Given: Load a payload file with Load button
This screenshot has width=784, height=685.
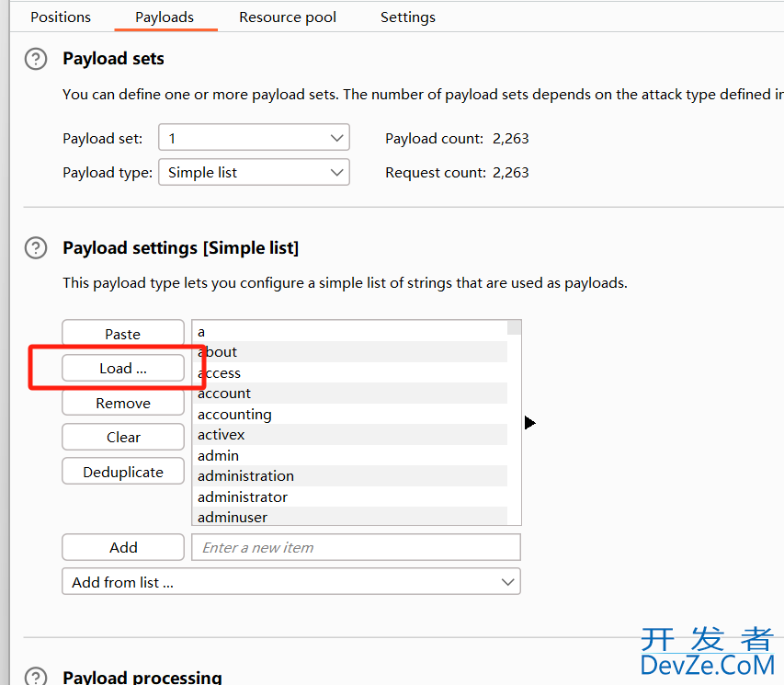Looking at the screenshot, I should (123, 369).
